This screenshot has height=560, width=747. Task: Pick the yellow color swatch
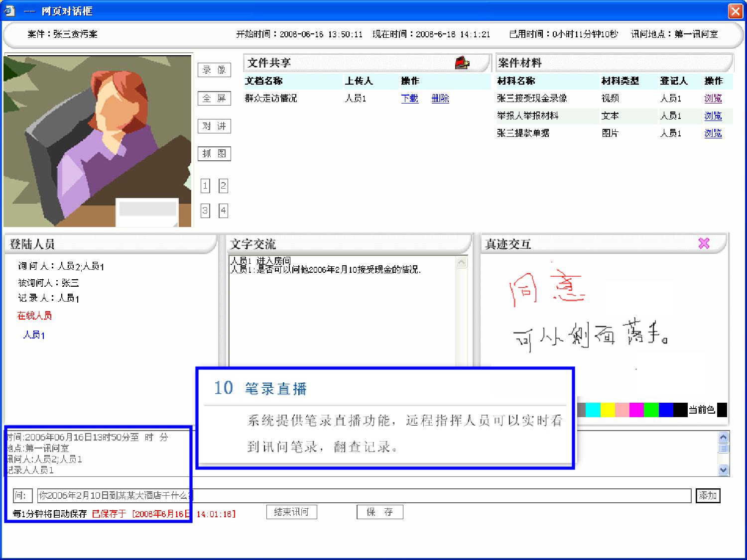pyautogui.click(x=608, y=410)
